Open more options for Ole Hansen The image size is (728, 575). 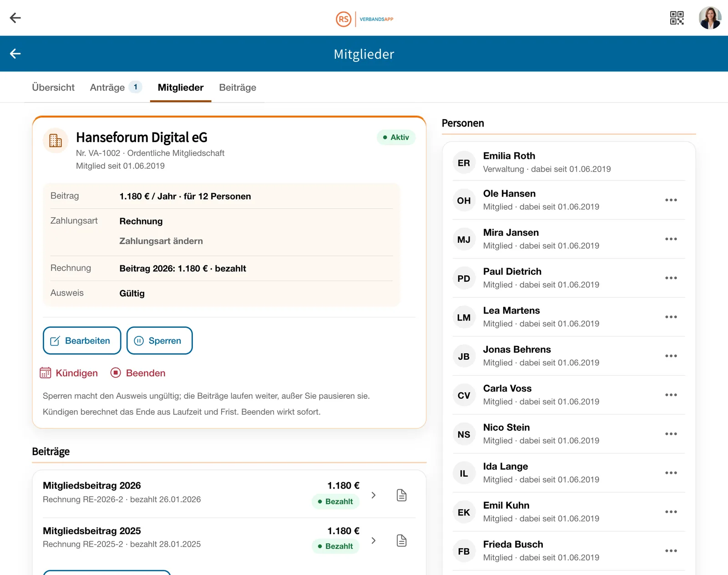pyautogui.click(x=671, y=200)
